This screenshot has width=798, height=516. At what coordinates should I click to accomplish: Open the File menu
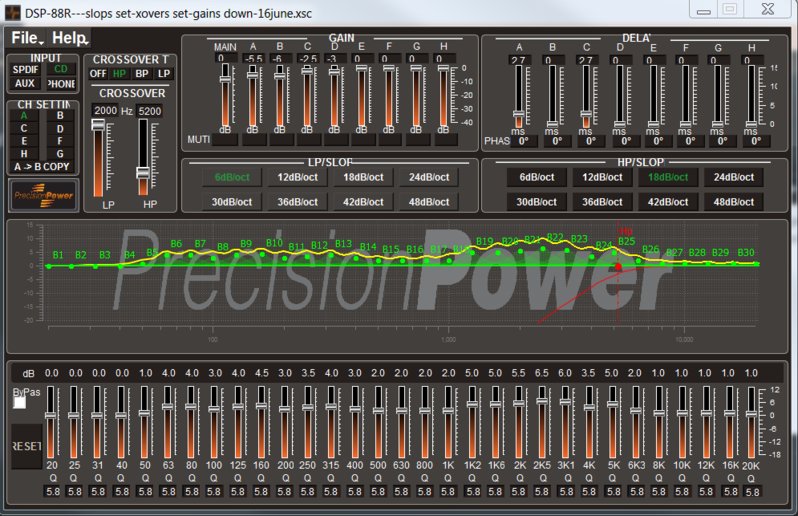tap(27, 38)
